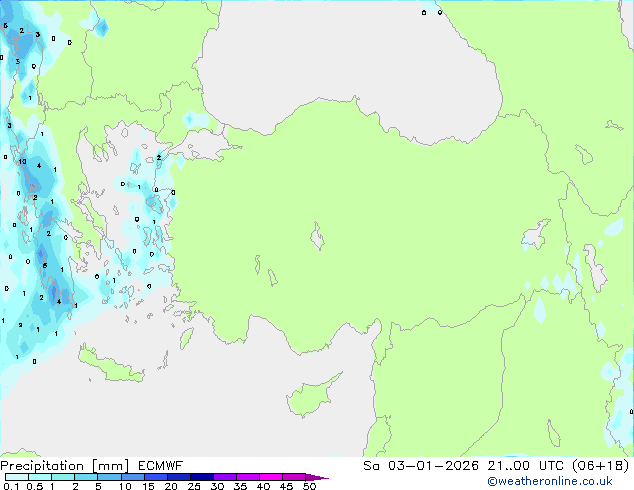Click the 'Precipitation [mm]' title text
Image resolution: width=634 pixels, height=490 pixels.
(x=65, y=466)
